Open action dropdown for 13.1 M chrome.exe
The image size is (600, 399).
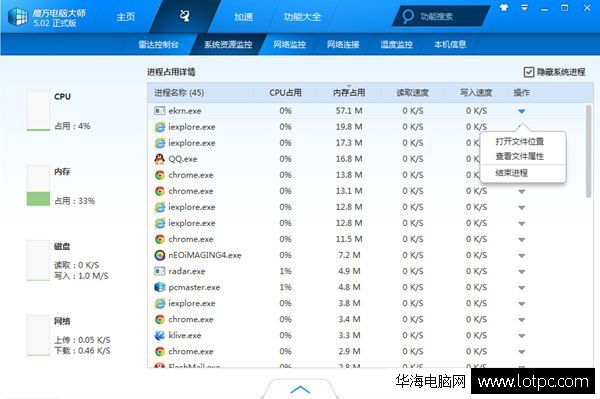(x=522, y=192)
